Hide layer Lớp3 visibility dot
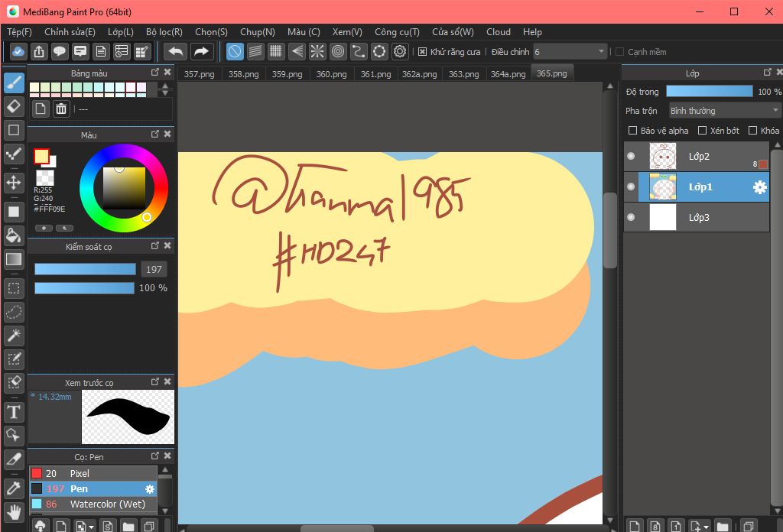The height and width of the screenshot is (532, 783). pyautogui.click(x=631, y=217)
